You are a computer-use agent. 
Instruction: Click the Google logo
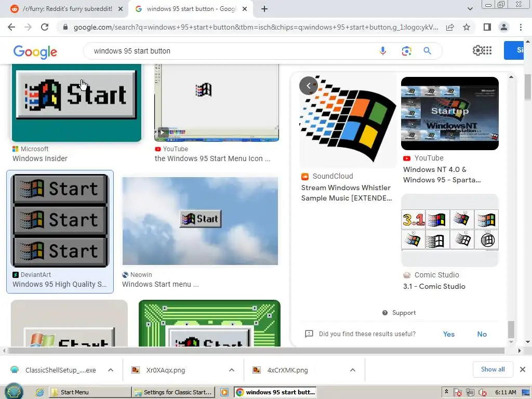[35, 51]
